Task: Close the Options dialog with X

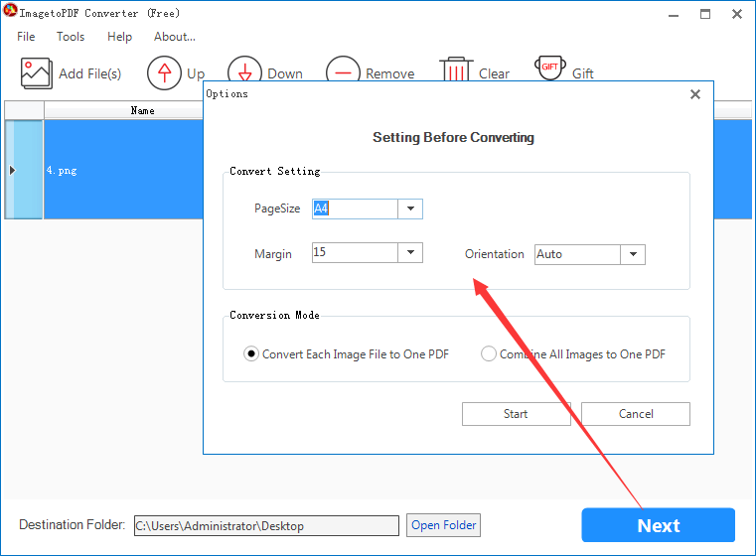Action: (x=694, y=94)
